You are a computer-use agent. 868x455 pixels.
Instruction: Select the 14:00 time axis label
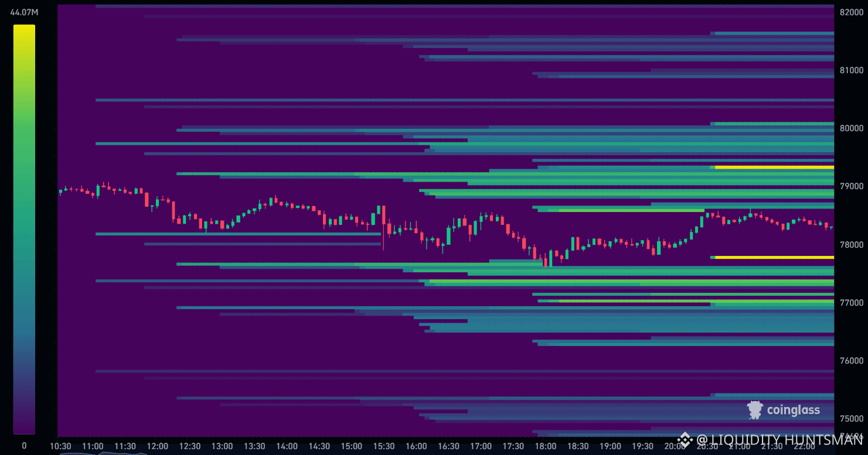coord(287,446)
